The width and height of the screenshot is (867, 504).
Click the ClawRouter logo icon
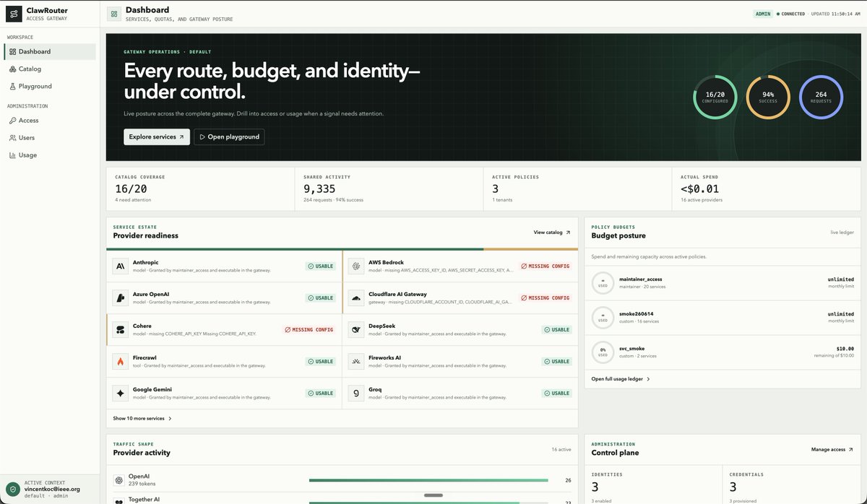pyautogui.click(x=14, y=14)
